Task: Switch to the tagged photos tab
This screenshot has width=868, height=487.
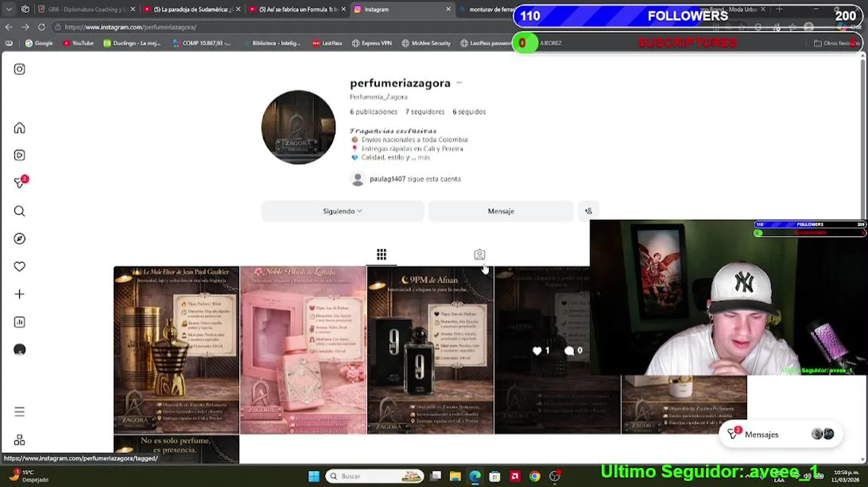Action: click(x=479, y=254)
